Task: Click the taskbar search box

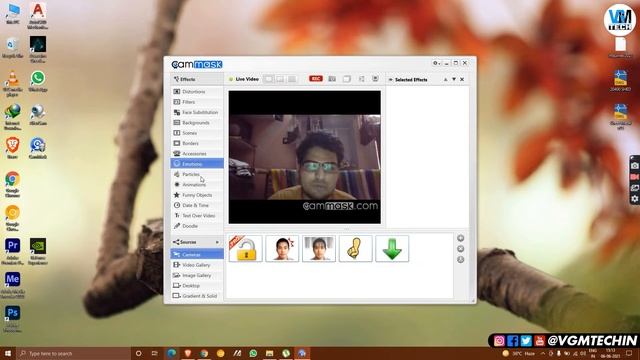Action: 74,353
